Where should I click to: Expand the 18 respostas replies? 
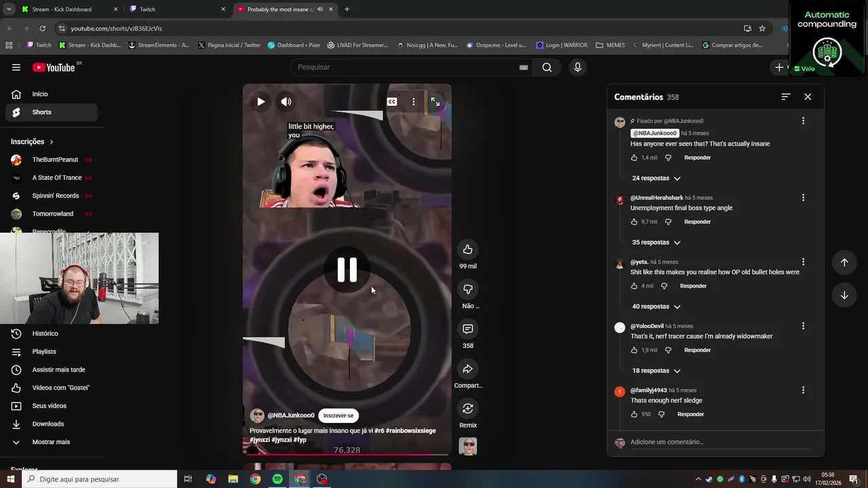coord(656,371)
